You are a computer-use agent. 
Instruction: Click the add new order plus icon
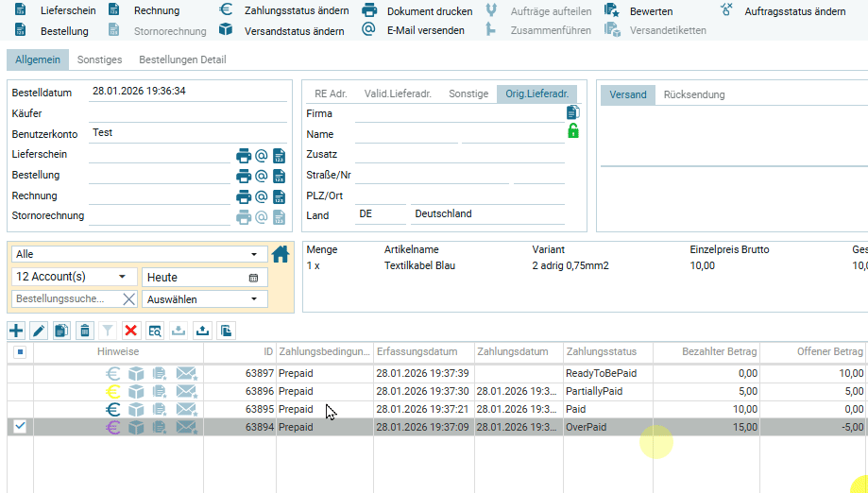click(16, 331)
